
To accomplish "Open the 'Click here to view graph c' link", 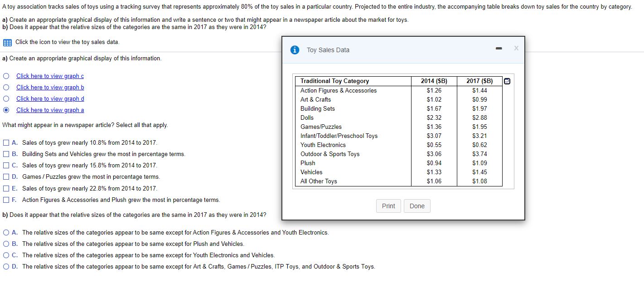I will 50,76.
